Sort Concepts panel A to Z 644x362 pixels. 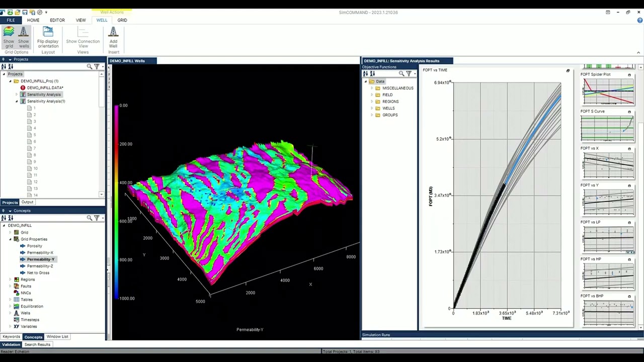tap(4, 218)
